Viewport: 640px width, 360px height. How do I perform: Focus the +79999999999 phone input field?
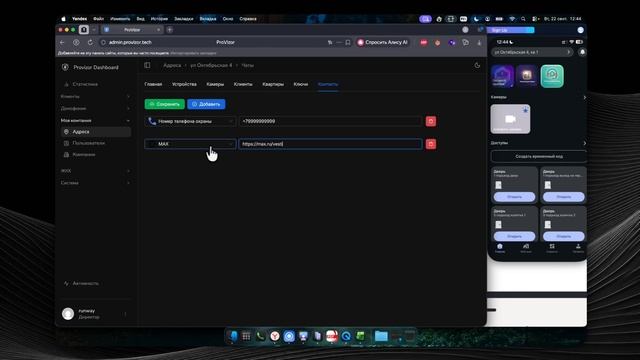click(x=330, y=121)
